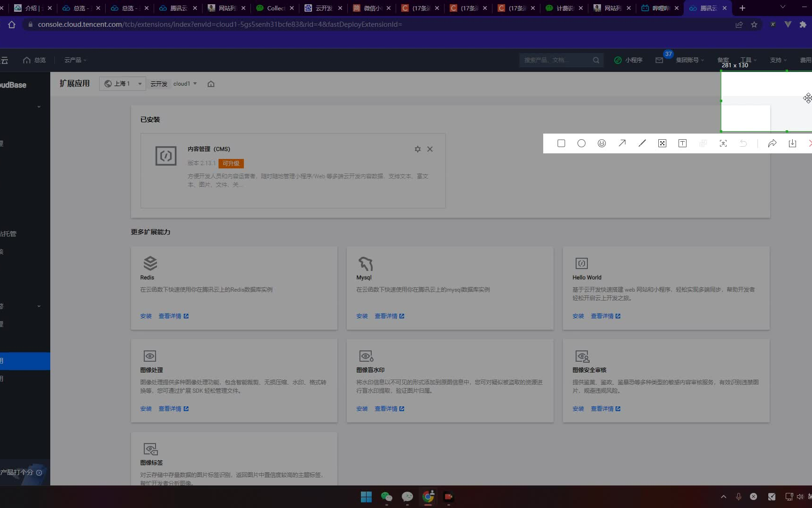Viewport: 812px width, 508px height.
Task: Open settings gear for 内容管理 (CMS)
Action: point(418,149)
